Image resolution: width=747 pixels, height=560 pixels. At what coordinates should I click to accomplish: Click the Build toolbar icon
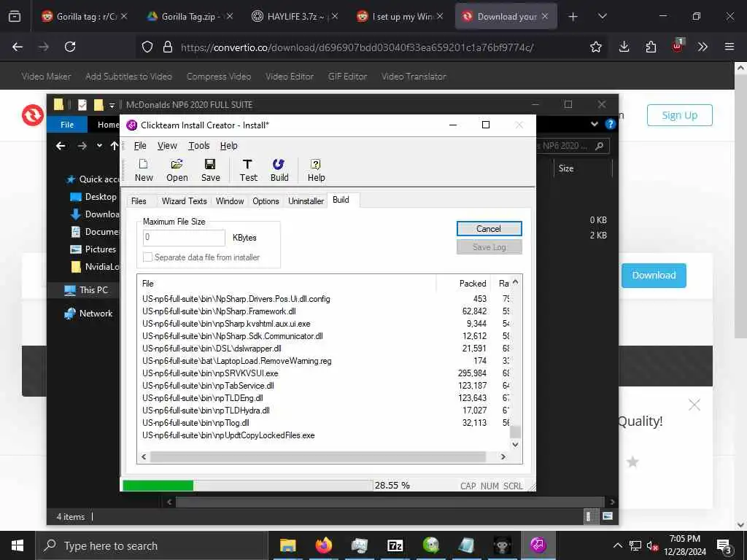(279, 170)
